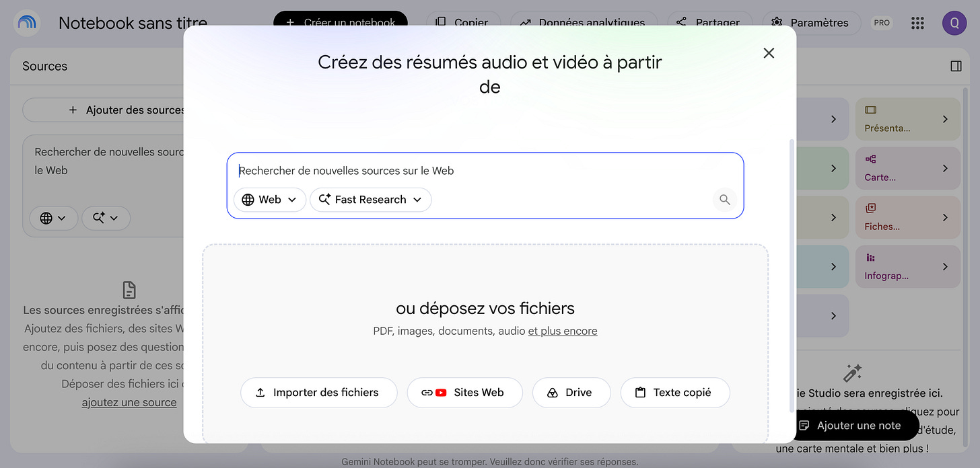Click the Copier button

pos(463,23)
